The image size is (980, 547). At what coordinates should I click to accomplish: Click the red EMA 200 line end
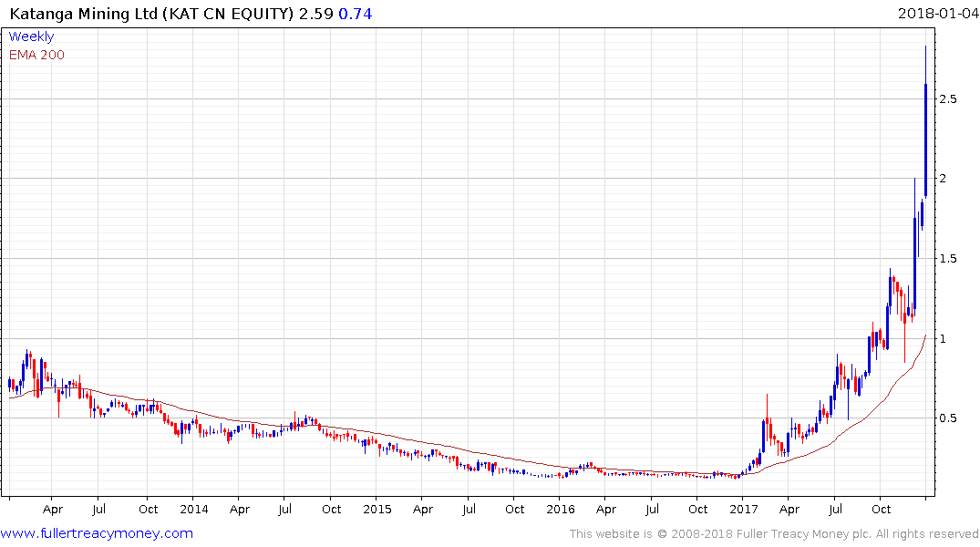click(x=925, y=336)
